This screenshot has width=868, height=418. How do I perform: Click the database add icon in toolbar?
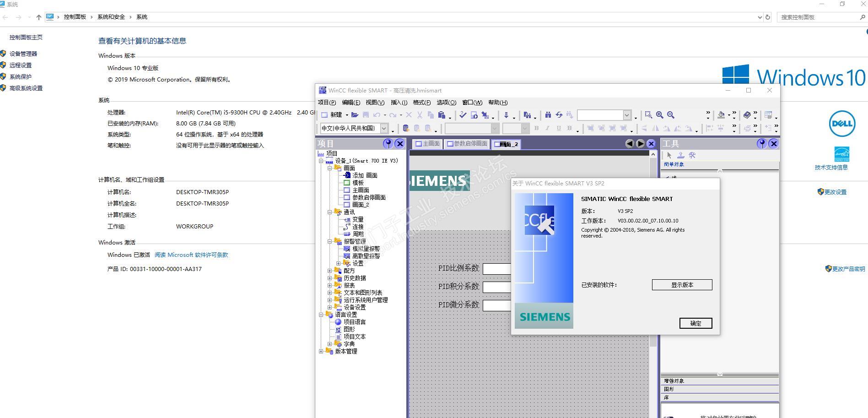[x=405, y=128]
